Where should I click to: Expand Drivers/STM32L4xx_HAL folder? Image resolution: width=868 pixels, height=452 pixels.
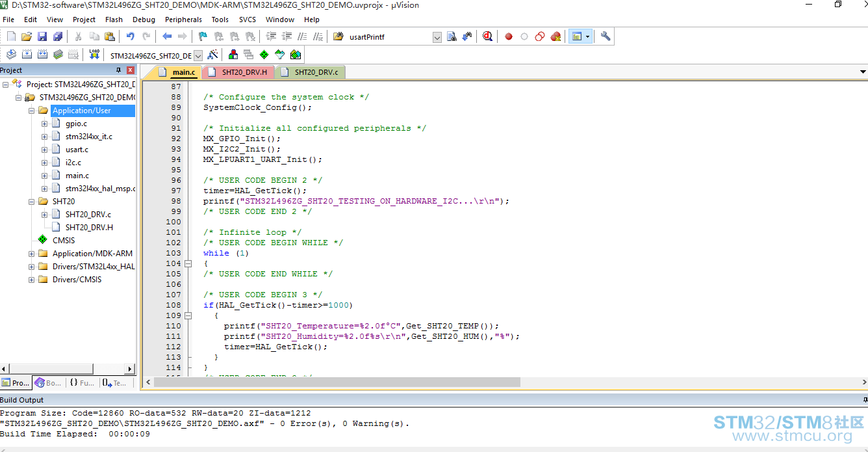point(31,267)
